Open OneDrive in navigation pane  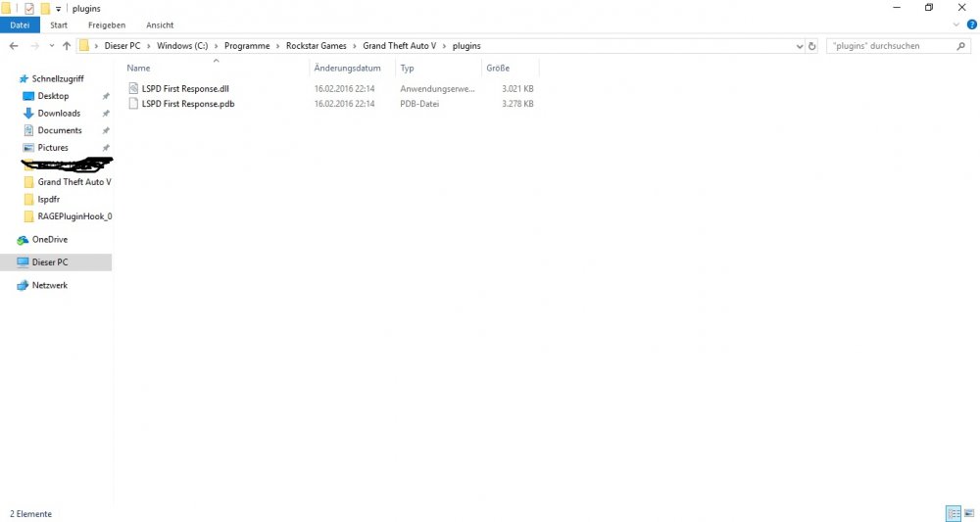(49, 239)
